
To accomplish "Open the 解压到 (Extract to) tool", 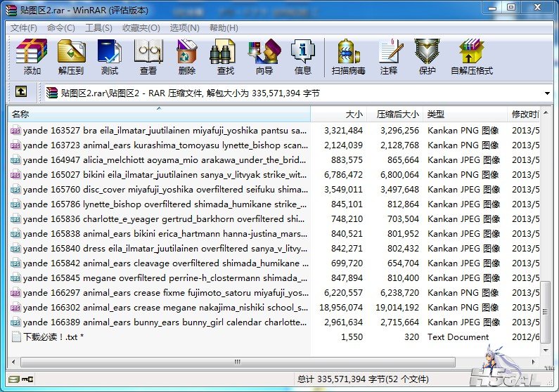I will click(71, 58).
